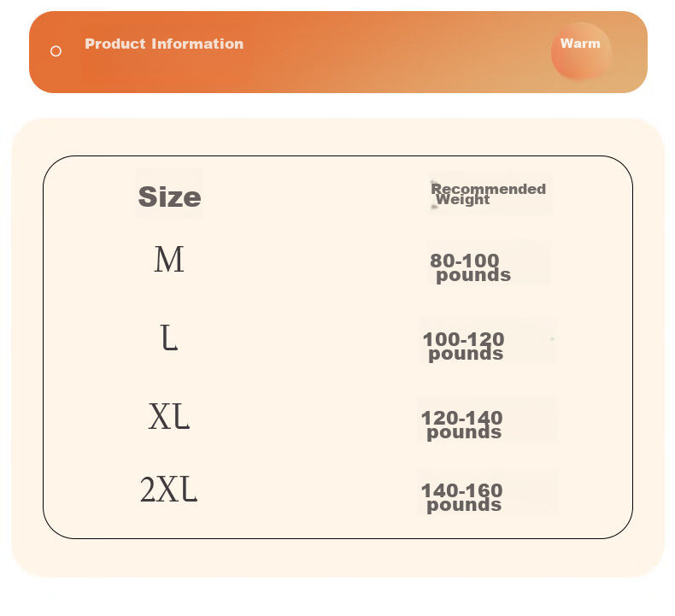Click the 120-140 pounds weight text
This screenshot has width=675, height=616.
coord(462,425)
